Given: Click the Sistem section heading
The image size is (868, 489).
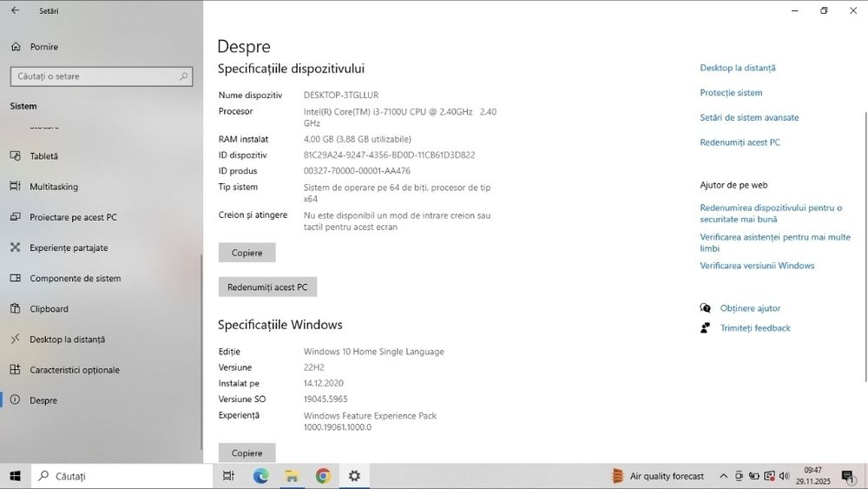Looking at the screenshot, I should click(23, 106).
